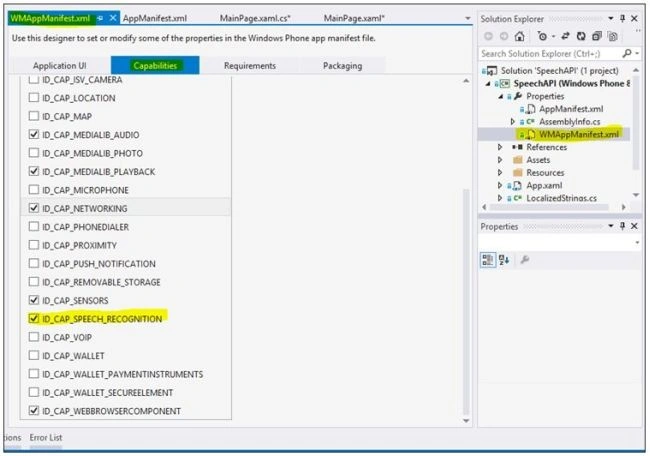Expand the Assets folder
The height and width of the screenshot is (456, 650).
point(500,160)
